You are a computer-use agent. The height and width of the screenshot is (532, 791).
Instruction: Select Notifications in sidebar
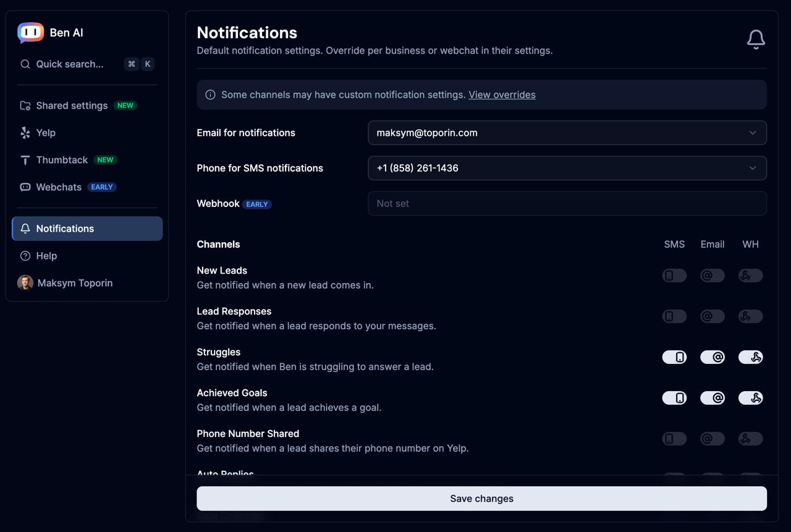click(x=87, y=229)
